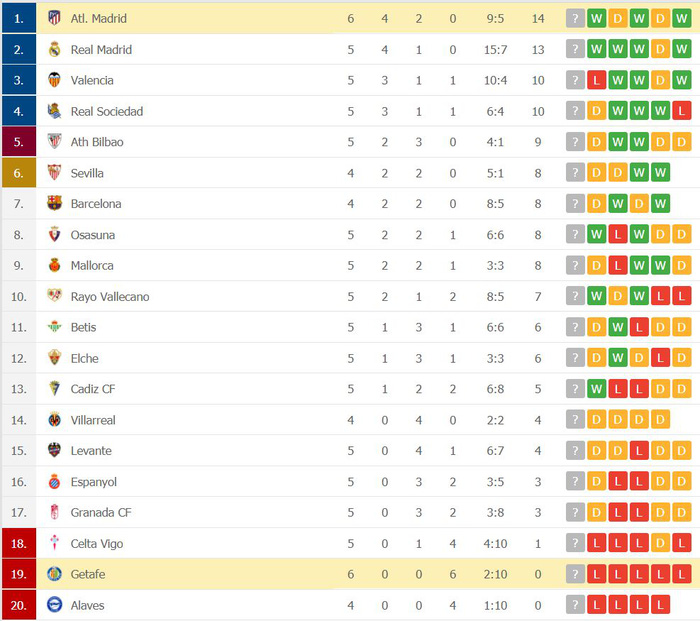Click Real Sociedad's red L form badge
This screenshot has width=700, height=621.
pyautogui.click(x=681, y=111)
